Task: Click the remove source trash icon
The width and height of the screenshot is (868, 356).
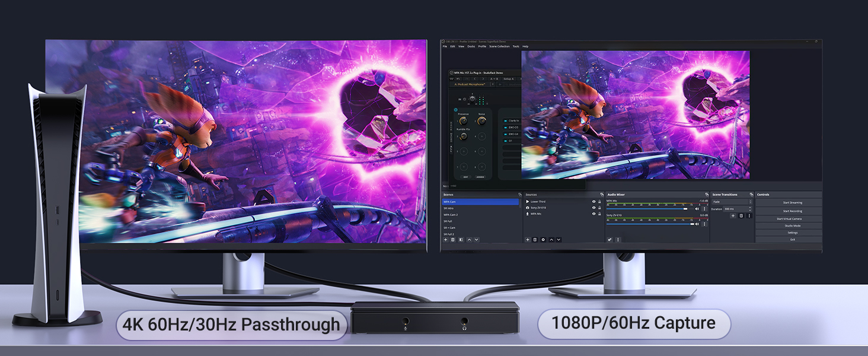Action: click(535, 240)
